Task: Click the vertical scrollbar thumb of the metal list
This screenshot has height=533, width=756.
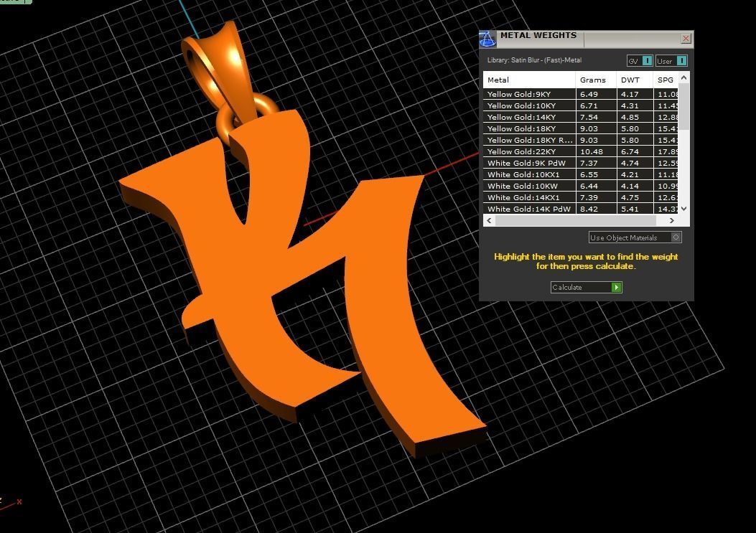Action: pyautogui.click(x=683, y=106)
